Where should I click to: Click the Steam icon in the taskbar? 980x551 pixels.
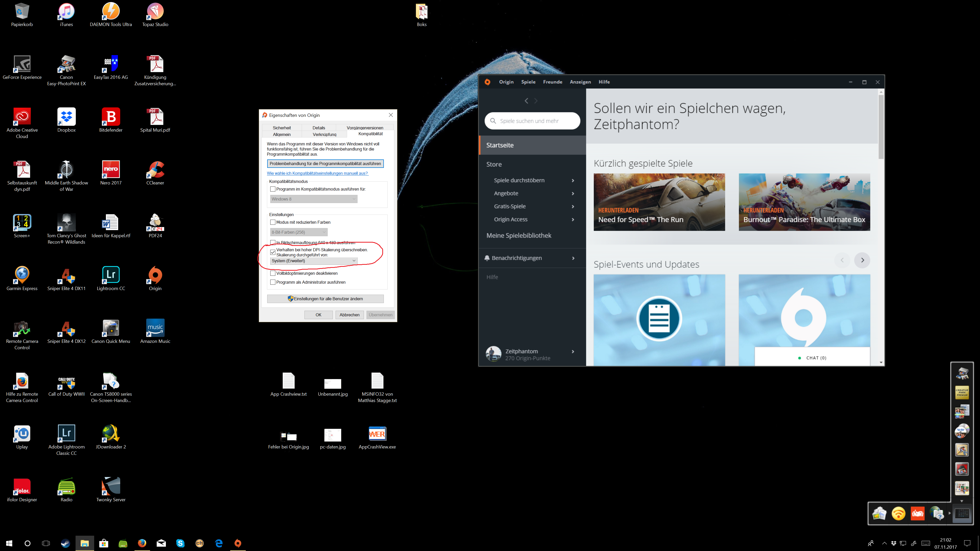click(65, 543)
